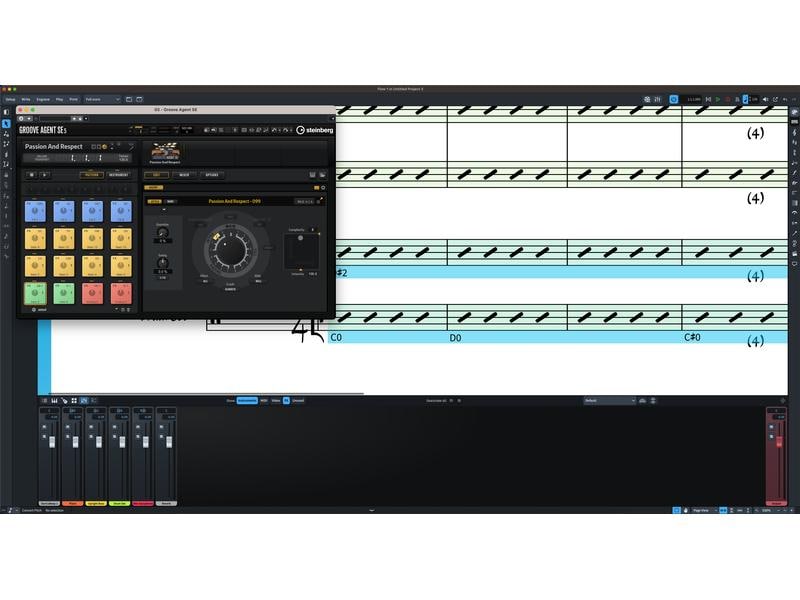Viewport: 800px width, 600px height.
Task: Click the transport time display
Action: (693, 99)
